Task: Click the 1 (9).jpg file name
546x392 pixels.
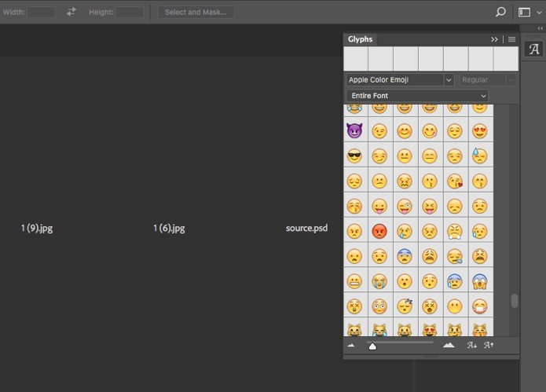Action: pyautogui.click(x=37, y=229)
